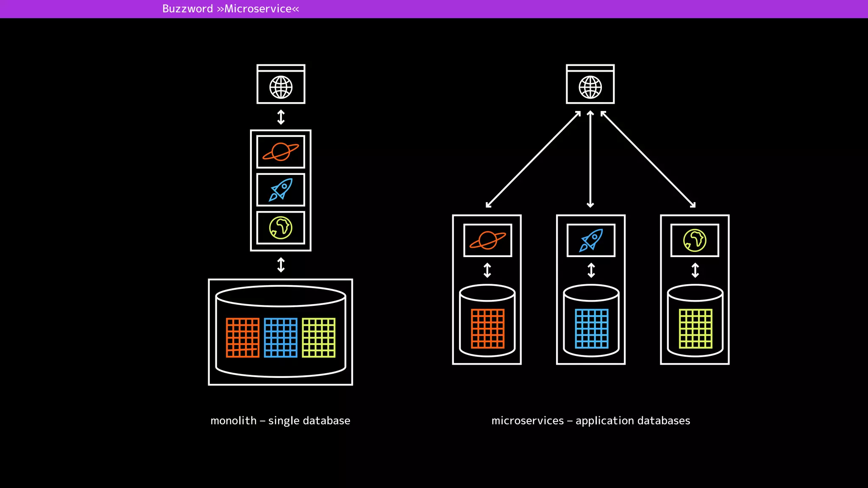
Task: Click the blue table grid in single database
Action: 281,338
